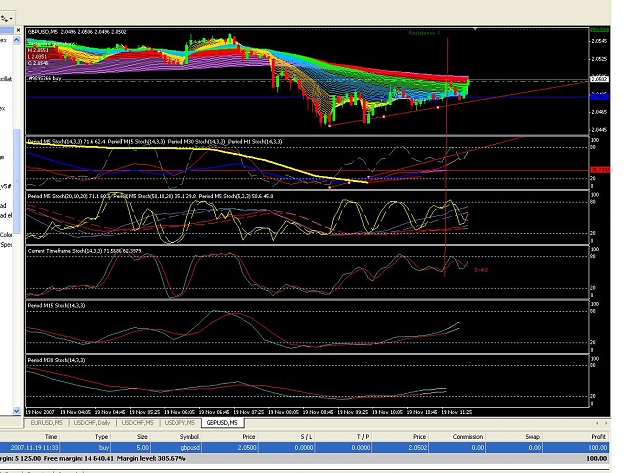Image resolution: width=625 pixels, height=473 pixels.
Task: Click the Period M30 Stoch(14,3,3) subwindow label
Action: (x=56, y=360)
